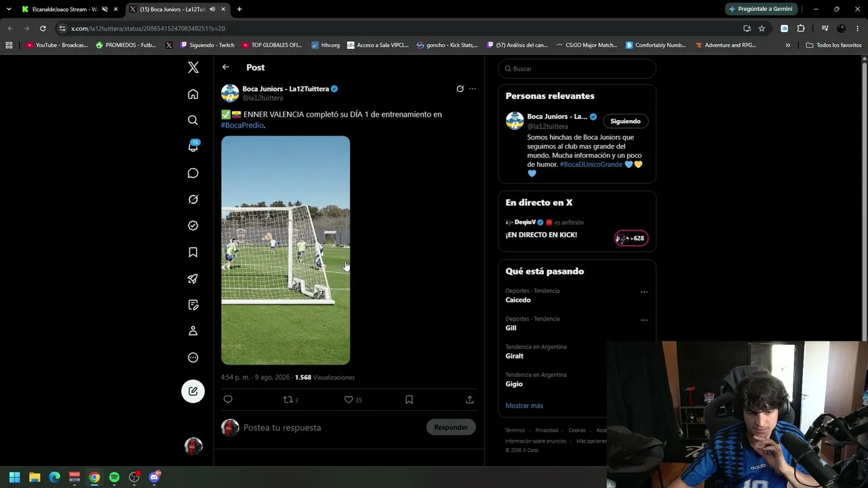This screenshot has height=488, width=868.
Task: Play the Enner Valencia training video
Action: 285,251
